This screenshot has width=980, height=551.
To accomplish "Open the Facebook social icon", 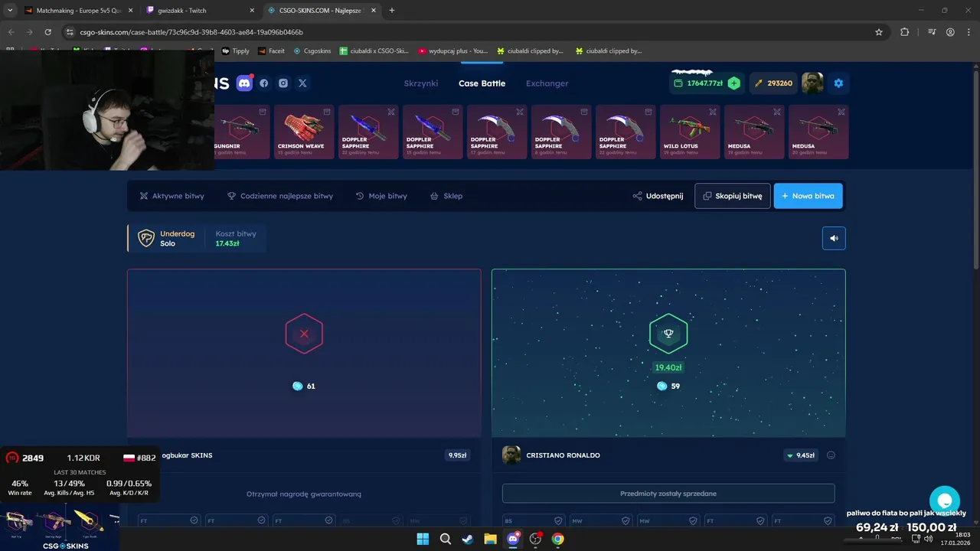I will point(264,83).
